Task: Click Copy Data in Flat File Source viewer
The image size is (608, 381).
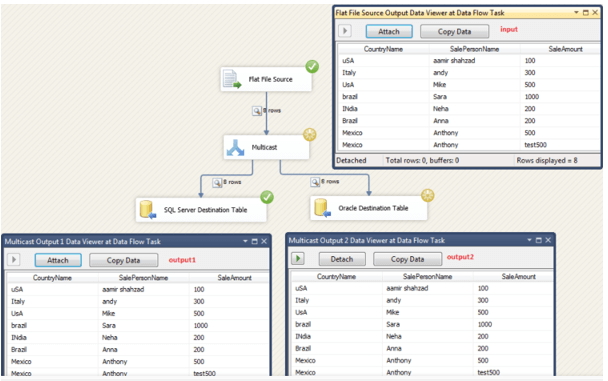Action: (454, 31)
